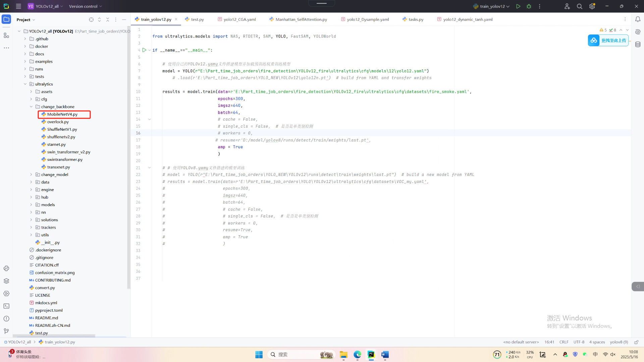The width and height of the screenshot is (644, 362).
Task: Open editor tabs options menu
Action: (625, 19)
